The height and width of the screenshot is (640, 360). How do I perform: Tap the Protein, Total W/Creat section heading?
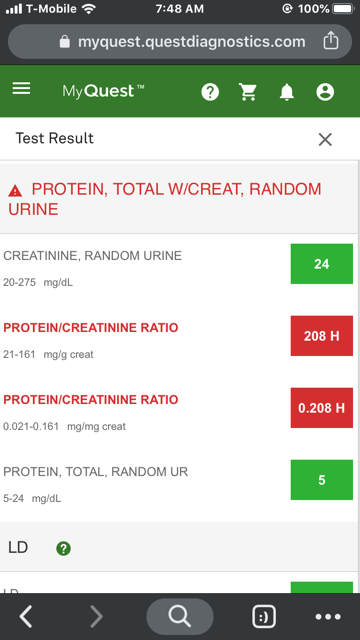pyautogui.click(x=165, y=199)
